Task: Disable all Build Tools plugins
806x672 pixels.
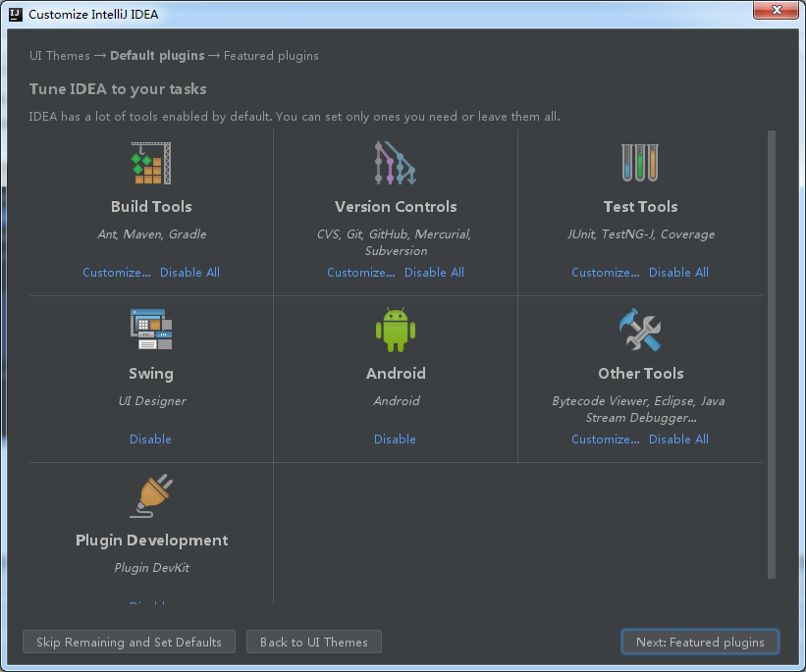Action: [x=189, y=273]
